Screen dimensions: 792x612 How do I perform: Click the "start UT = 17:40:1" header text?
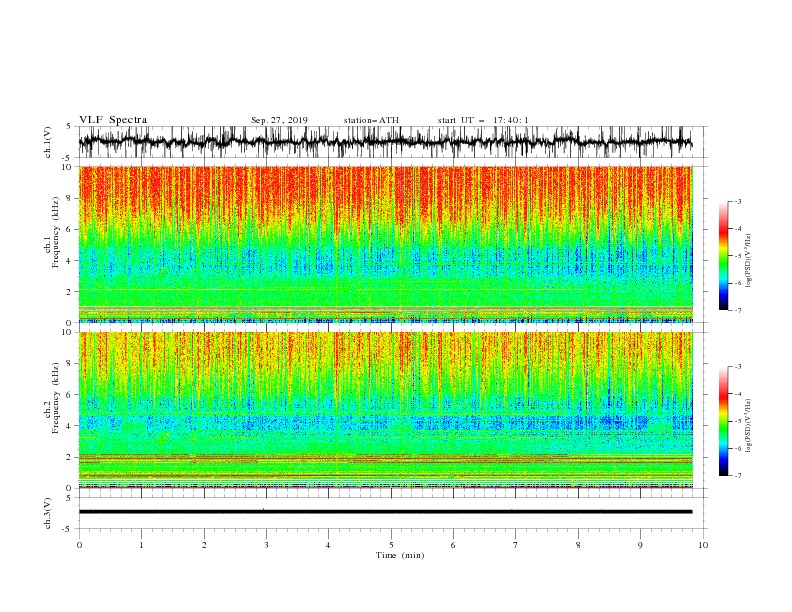(483, 120)
